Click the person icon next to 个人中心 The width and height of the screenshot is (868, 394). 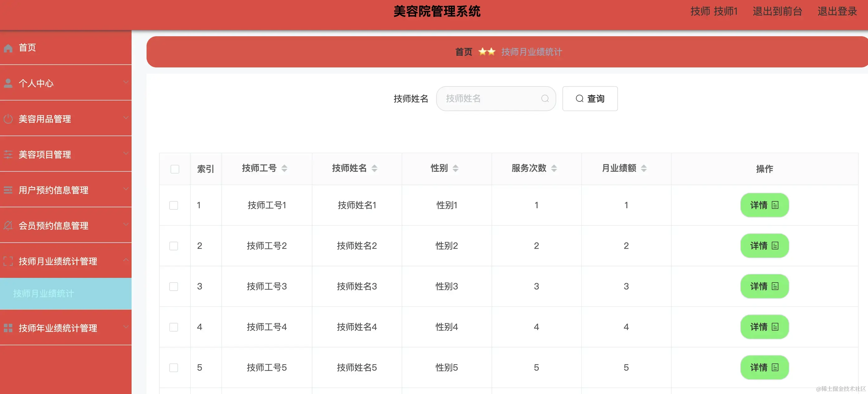point(8,83)
